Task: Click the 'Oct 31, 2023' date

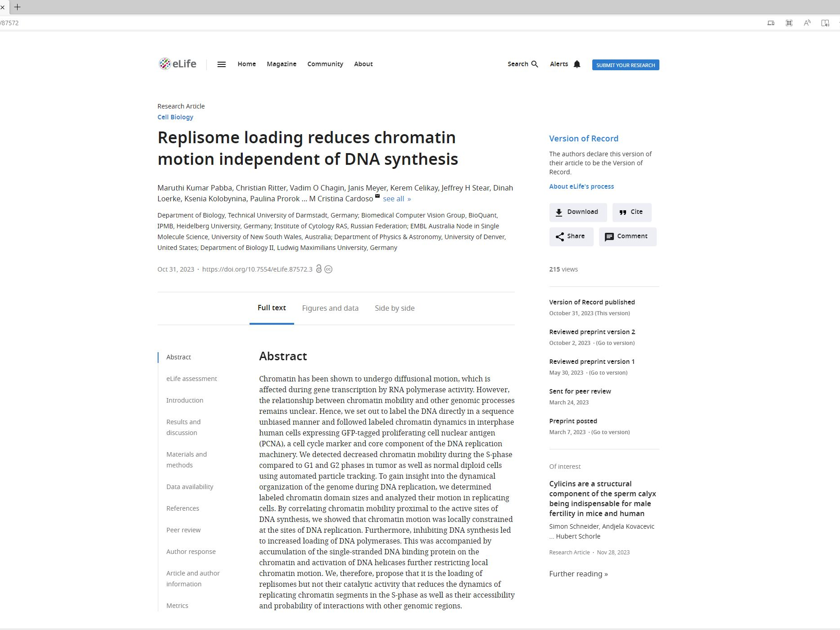Action: pos(176,269)
